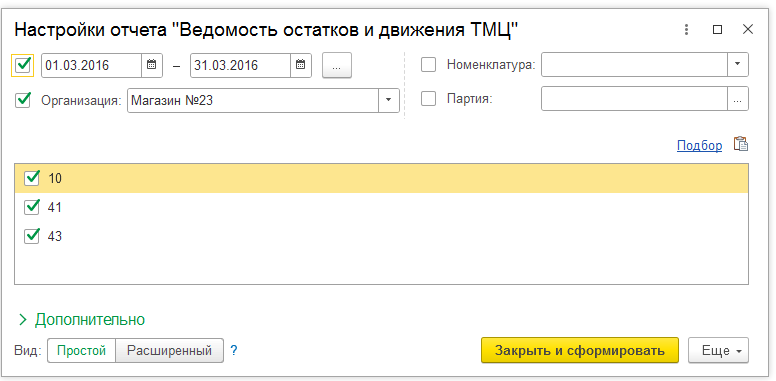Open calendar picker for start date
Image resolution: width=776 pixels, height=381 pixels.
pyautogui.click(x=152, y=65)
